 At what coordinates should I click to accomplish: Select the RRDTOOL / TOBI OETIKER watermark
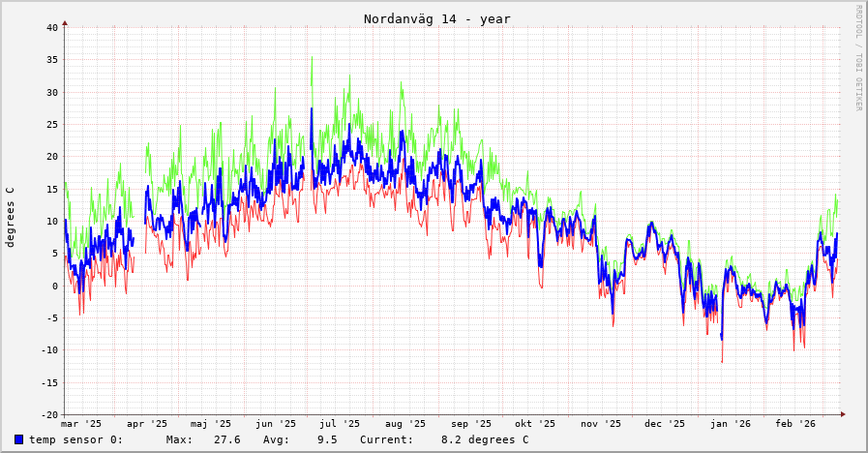(857, 57)
